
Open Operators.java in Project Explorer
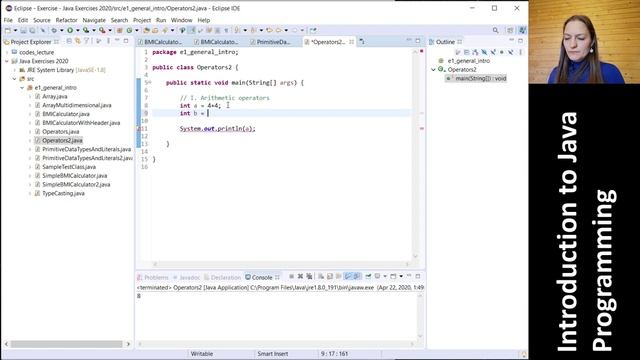pos(61,131)
